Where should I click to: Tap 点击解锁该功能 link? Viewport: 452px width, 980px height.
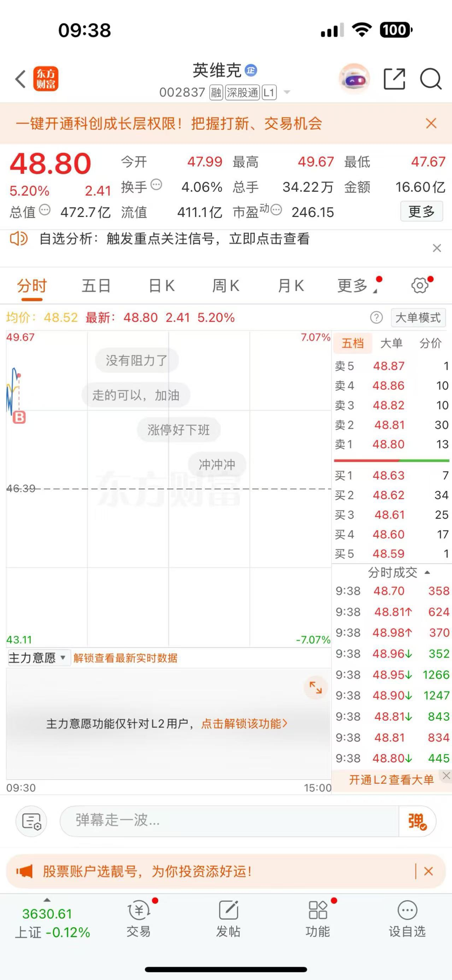pos(244,724)
